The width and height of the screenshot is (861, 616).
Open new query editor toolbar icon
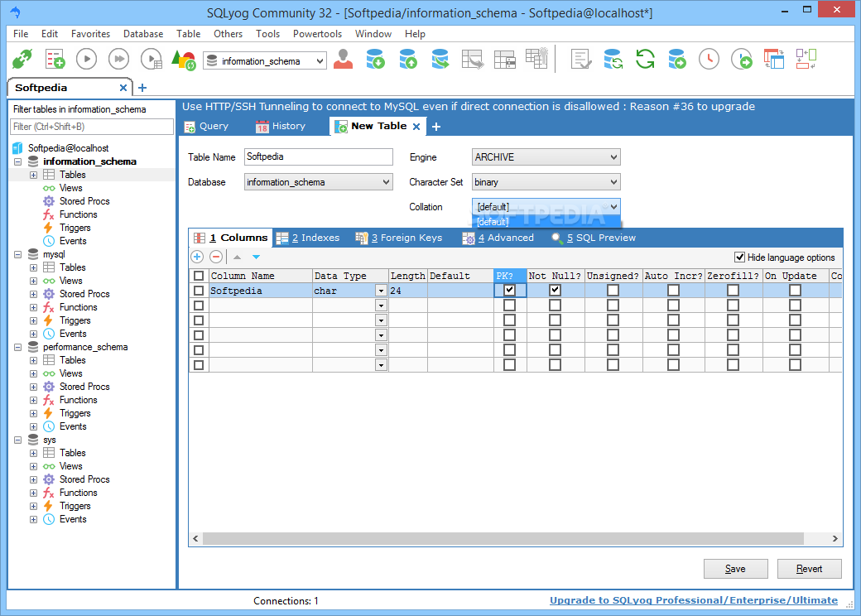pos(55,59)
